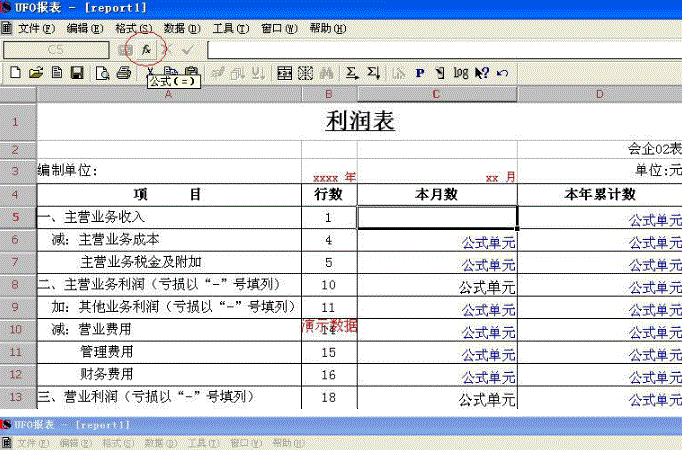682x450 pixels.
Task: Click the first Sigma sum icon
Action: tap(352, 72)
